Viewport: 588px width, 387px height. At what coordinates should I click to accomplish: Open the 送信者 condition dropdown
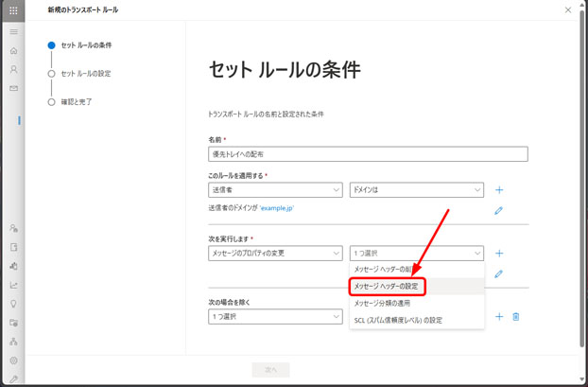[275, 190]
